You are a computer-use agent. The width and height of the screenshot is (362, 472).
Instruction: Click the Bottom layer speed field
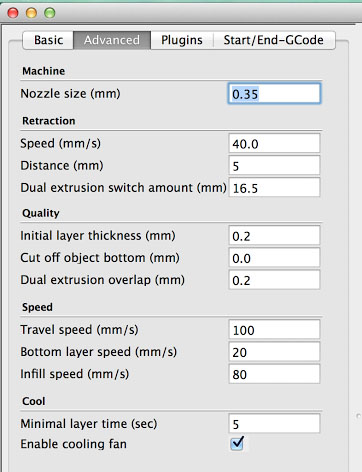click(x=274, y=352)
